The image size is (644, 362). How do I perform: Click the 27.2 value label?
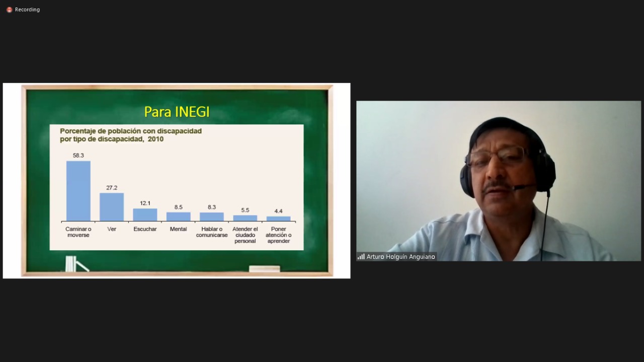[112, 188]
